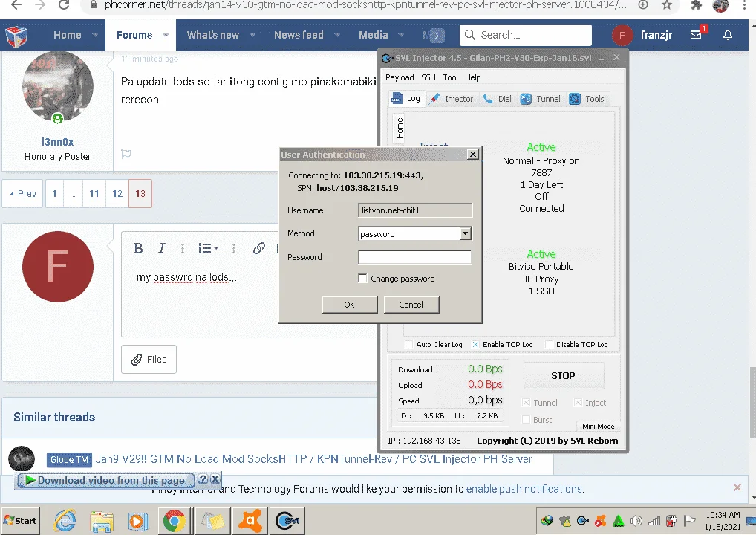The image size is (756, 535).
Task: Enable the Burst checkbox
Action: point(526,420)
